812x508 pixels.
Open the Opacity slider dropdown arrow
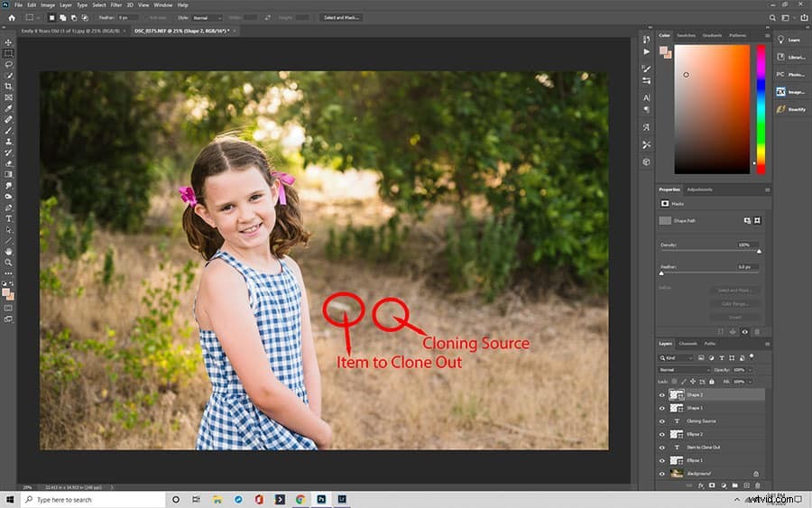pos(750,370)
